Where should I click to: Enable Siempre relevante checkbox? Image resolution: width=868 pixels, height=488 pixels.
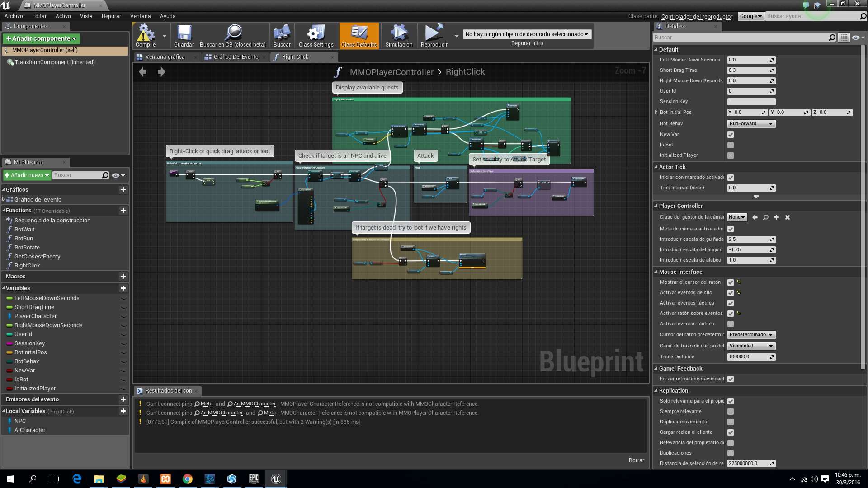[731, 412]
